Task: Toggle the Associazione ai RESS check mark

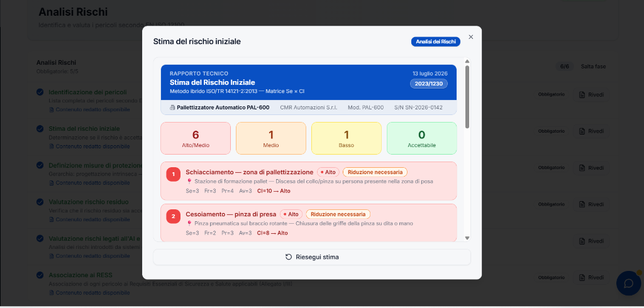Action: pos(40,275)
